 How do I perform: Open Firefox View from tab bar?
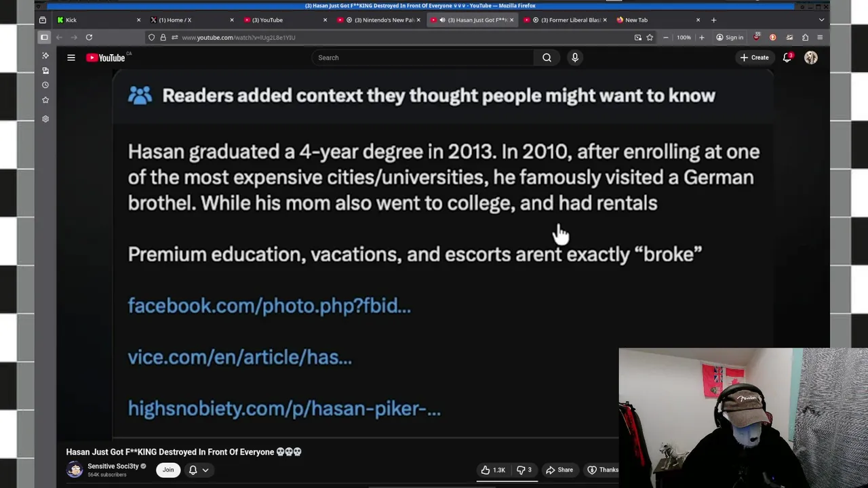pyautogui.click(x=43, y=20)
